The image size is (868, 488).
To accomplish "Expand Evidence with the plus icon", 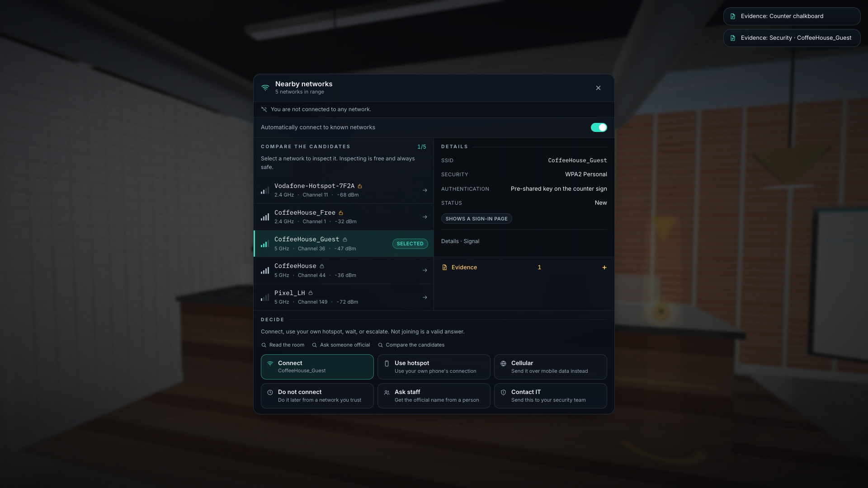I will [x=604, y=267].
